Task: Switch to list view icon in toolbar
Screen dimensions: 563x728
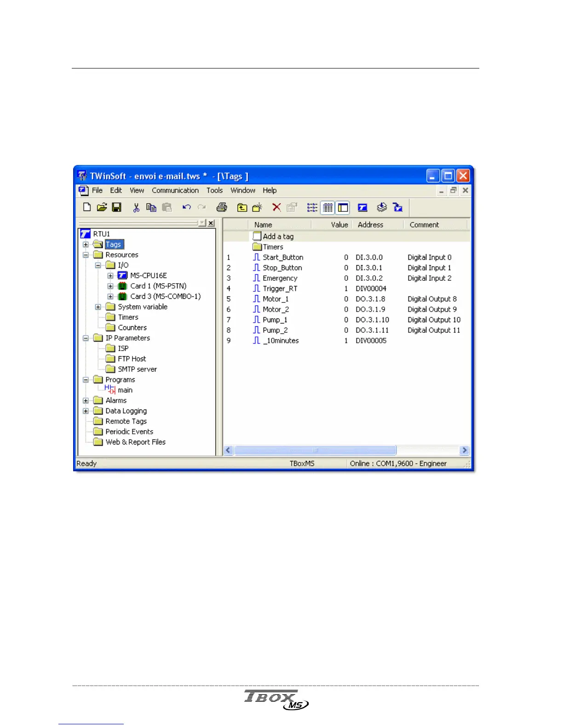Action: 312,207
